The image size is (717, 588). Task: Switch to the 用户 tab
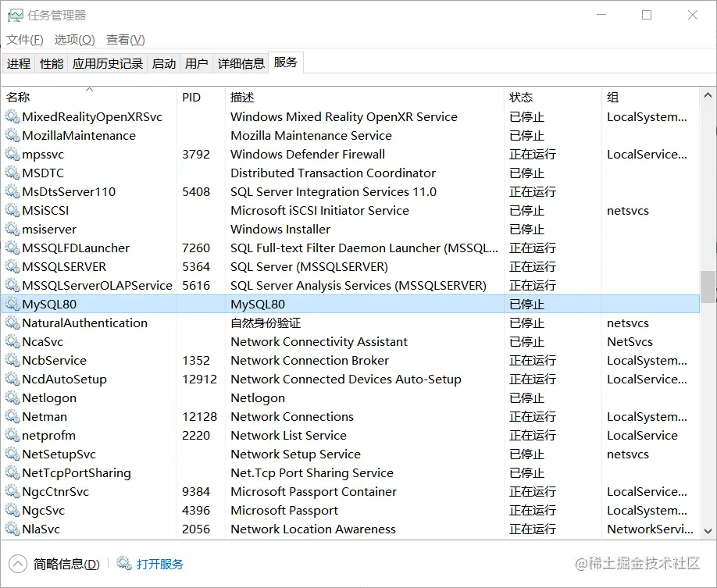click(x=197, y=63)
